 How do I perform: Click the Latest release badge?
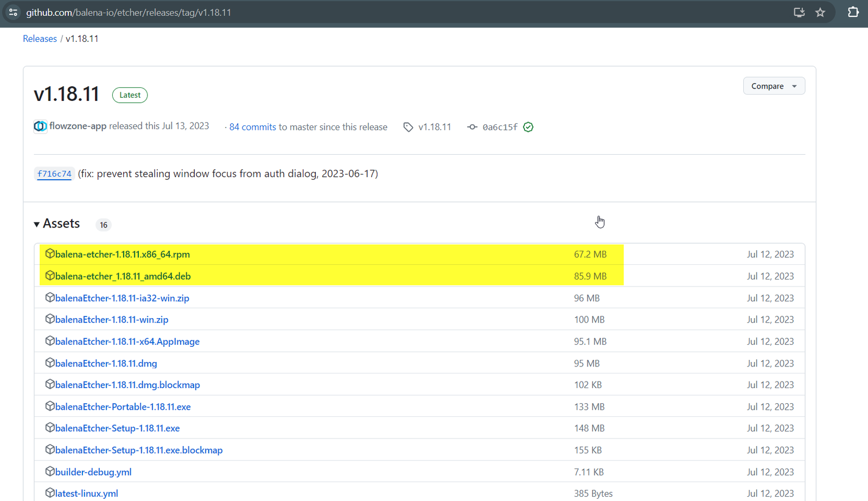pos(130,95)
